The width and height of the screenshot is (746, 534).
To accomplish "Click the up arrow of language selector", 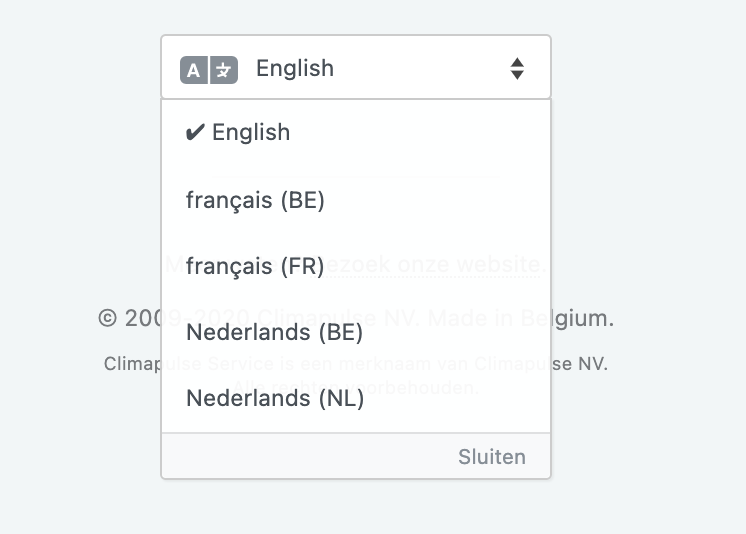I will click(517, 62).
